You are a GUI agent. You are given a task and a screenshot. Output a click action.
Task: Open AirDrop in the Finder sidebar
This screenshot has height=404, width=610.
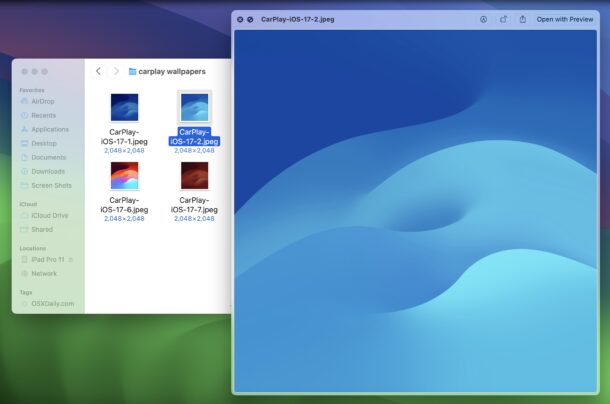[x=42, y=101]
